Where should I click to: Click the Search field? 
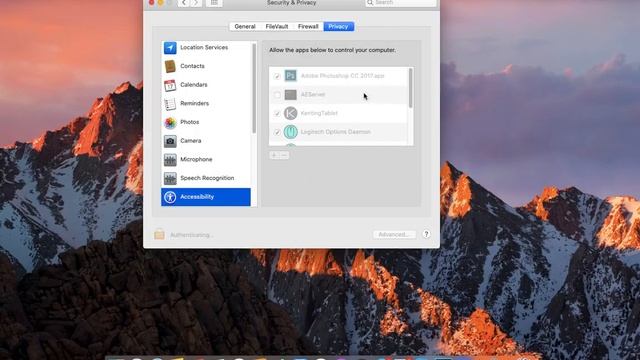coord(400,3)
